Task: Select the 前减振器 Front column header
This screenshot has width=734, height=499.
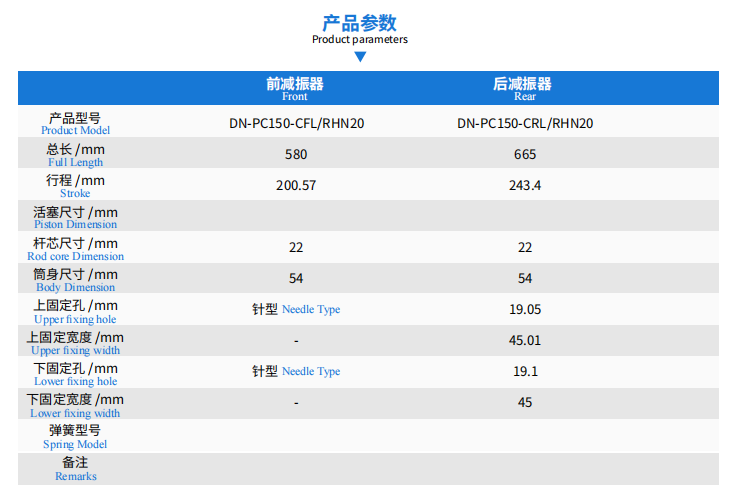Action: [x=295, y=88]
